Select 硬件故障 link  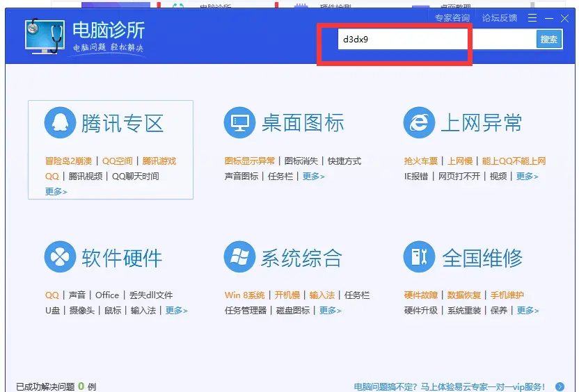(421, 295)
